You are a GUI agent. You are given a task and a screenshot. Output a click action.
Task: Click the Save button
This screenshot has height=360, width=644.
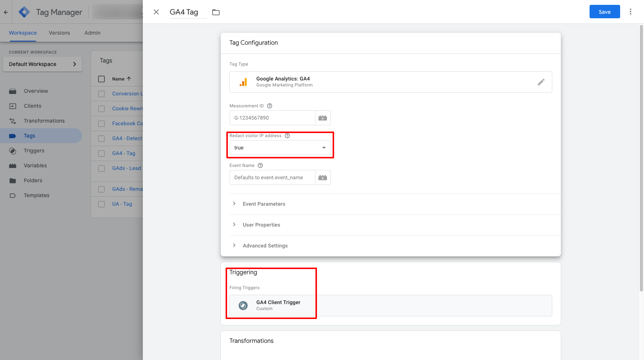[604, 12]
